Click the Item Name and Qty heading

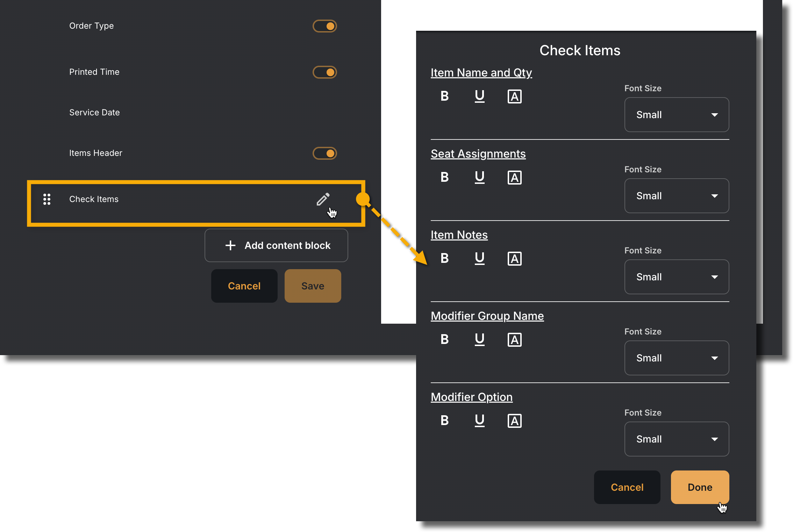coord(481,73)
